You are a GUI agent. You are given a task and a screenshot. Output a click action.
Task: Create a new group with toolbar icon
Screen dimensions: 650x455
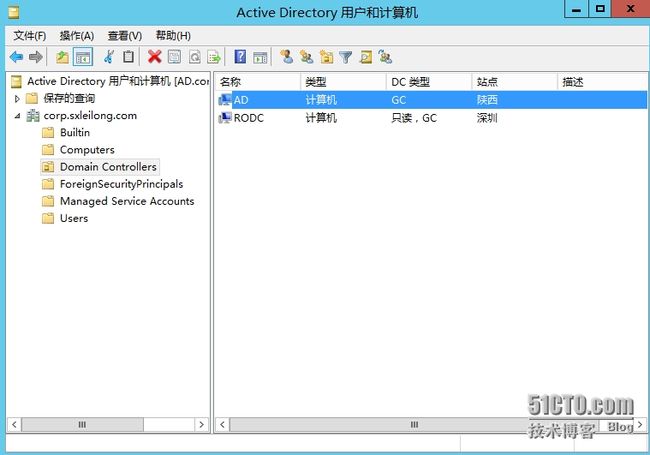pyautogui.click(x=306, y=57)
